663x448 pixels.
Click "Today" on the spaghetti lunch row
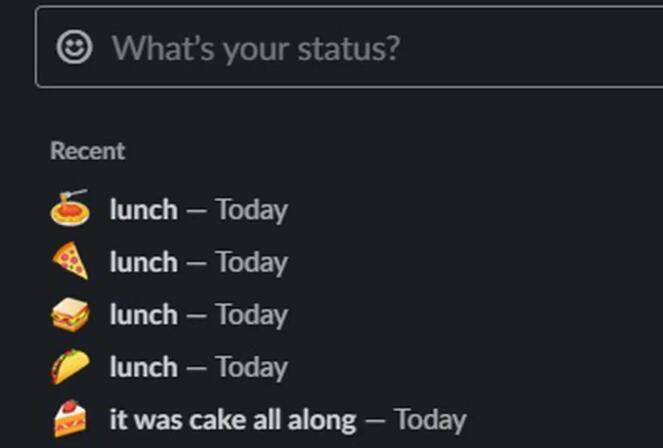251,210
